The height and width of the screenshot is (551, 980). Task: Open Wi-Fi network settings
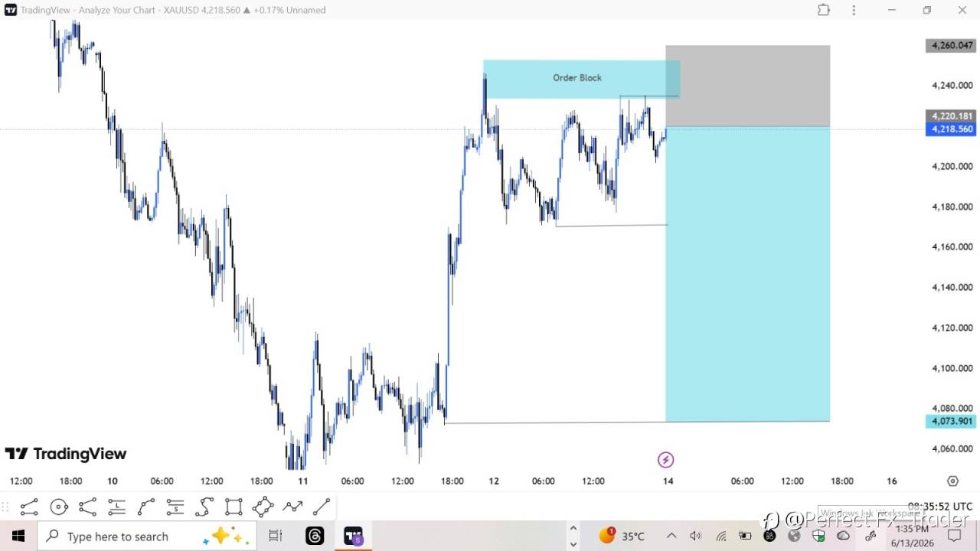click(x=720, y=536)
